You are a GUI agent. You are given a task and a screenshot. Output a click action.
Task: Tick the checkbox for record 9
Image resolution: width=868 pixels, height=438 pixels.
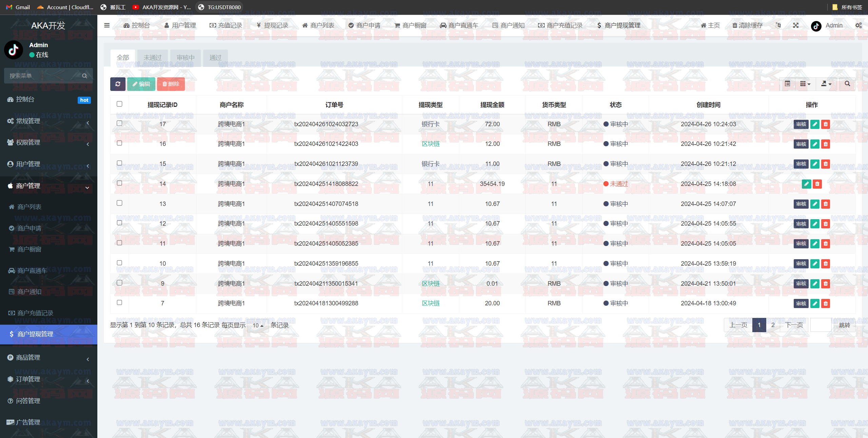point(119,283)
